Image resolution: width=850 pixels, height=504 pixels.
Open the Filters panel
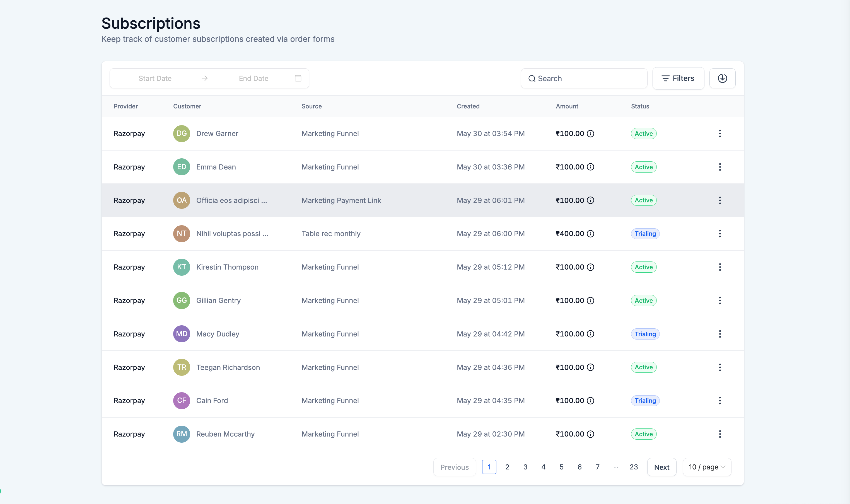tap(678, 78)
